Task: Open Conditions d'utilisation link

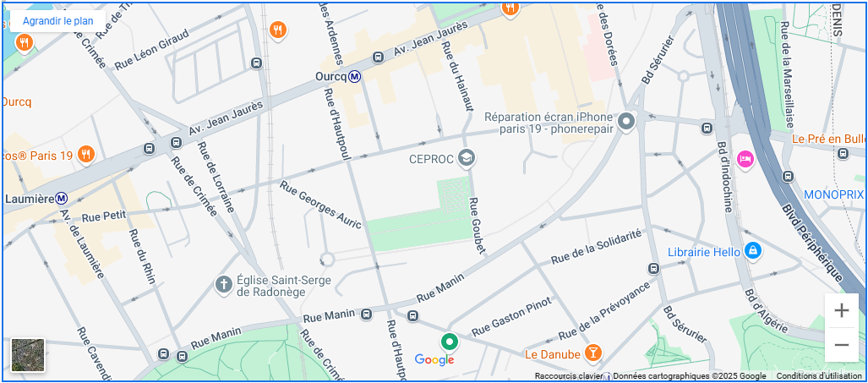Action: pyautogui.click(x=817, y=376)
